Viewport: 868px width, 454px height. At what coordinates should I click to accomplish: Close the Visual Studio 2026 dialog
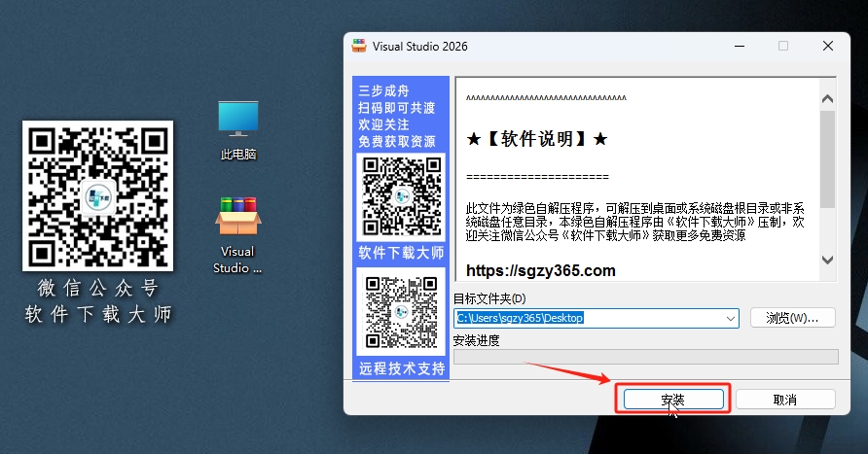pyautogui.click(x=828, y=46)
